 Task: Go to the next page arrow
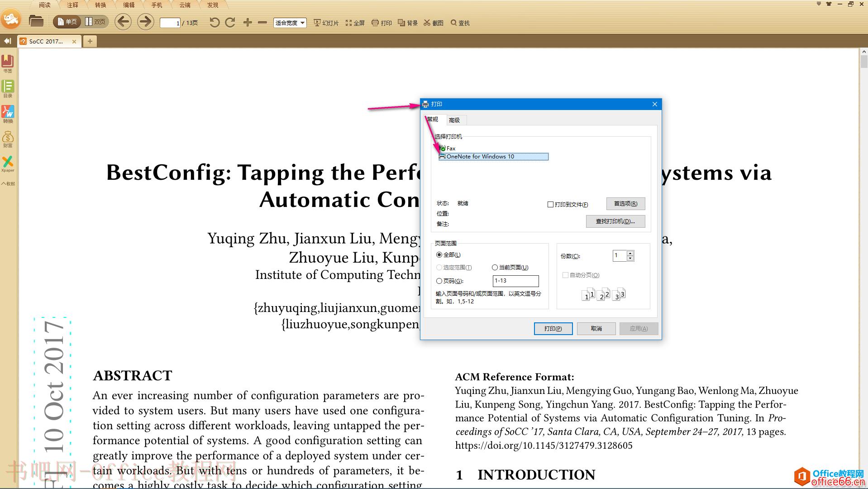pyautogui.click(x=145, y=22)
